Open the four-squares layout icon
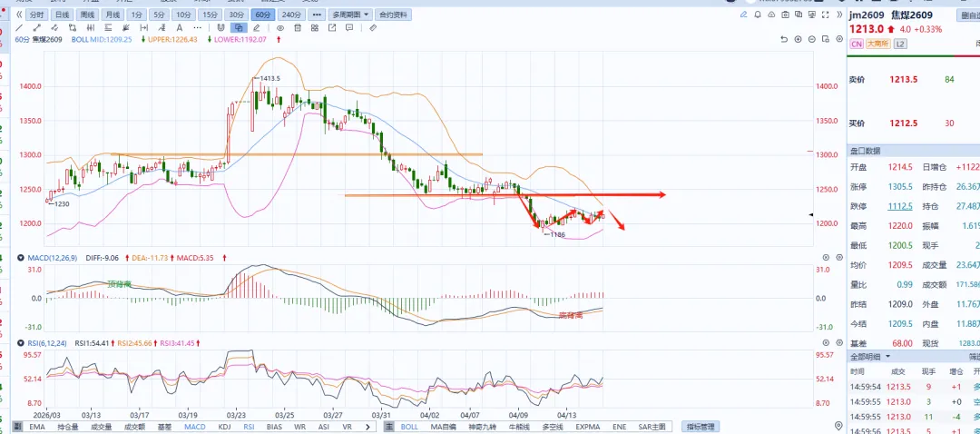Image resolution: width=980 pixels, height=434 pixels. 314,27
